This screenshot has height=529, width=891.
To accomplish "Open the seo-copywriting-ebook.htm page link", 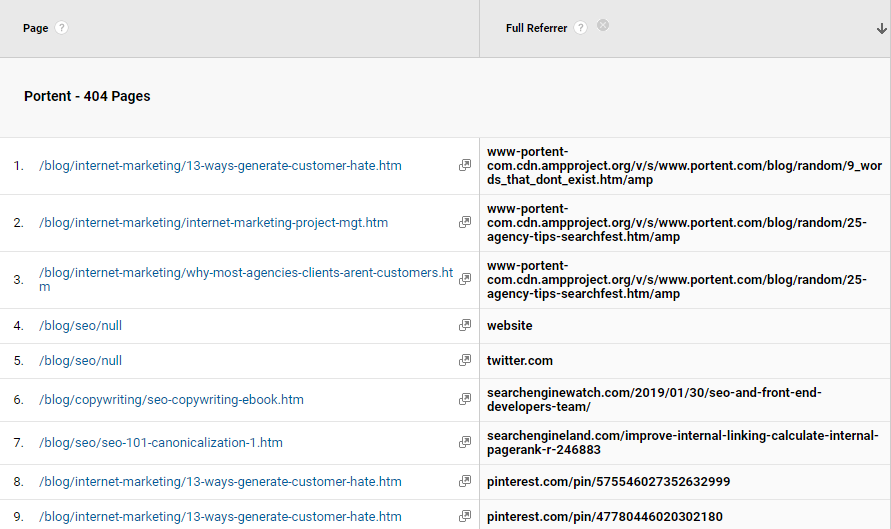I will [x=171, y=400].
